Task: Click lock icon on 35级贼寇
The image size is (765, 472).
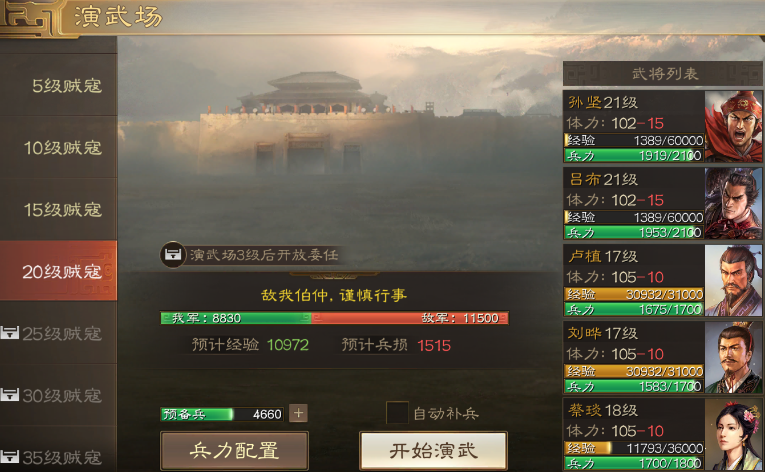Action: click(x=10, y=457)
